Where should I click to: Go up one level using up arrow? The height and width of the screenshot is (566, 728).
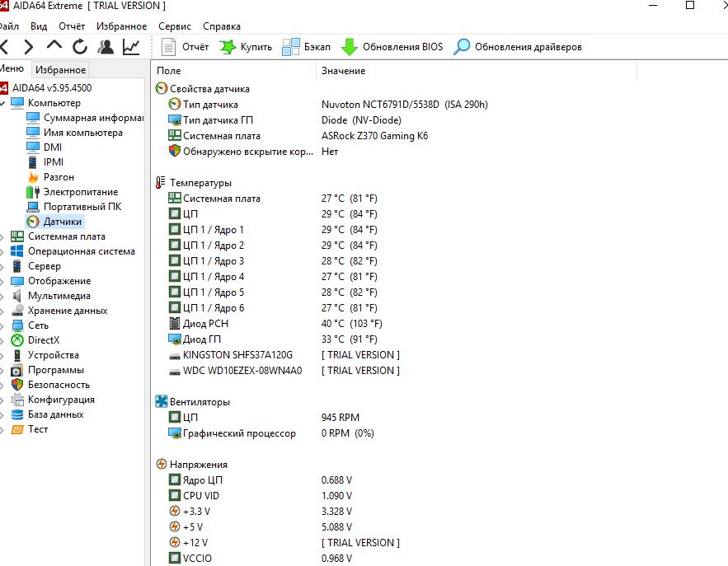[x=54, y=45]
